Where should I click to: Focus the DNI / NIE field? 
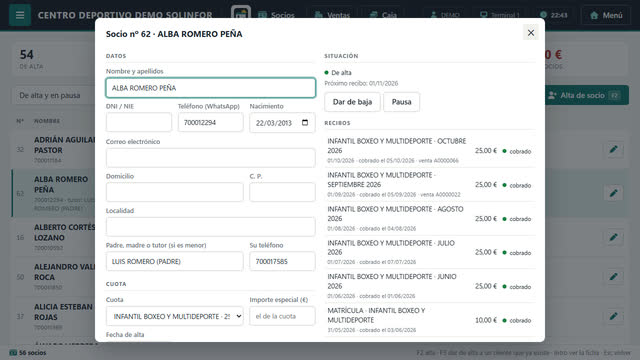click(x=139, y=122)
